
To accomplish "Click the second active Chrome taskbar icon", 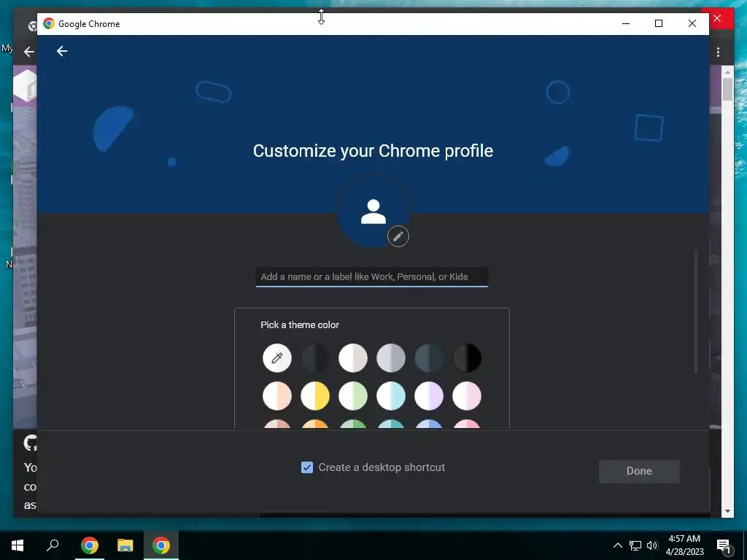I will [x=161, y=545].
